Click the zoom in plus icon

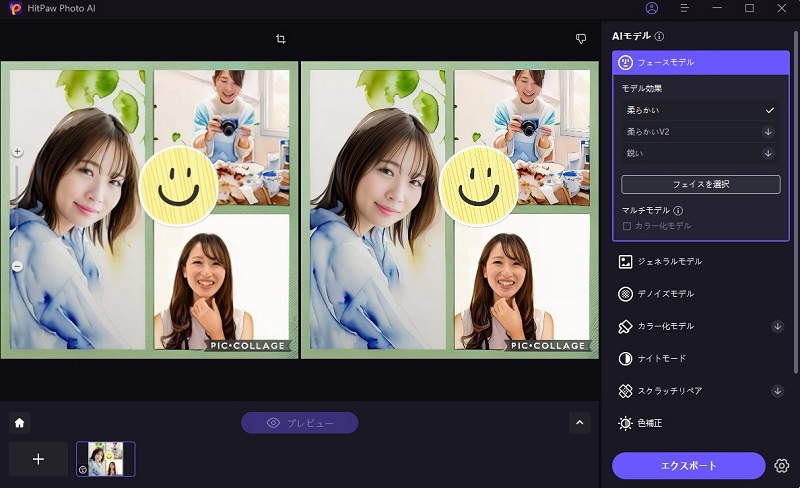click(17, 152)
